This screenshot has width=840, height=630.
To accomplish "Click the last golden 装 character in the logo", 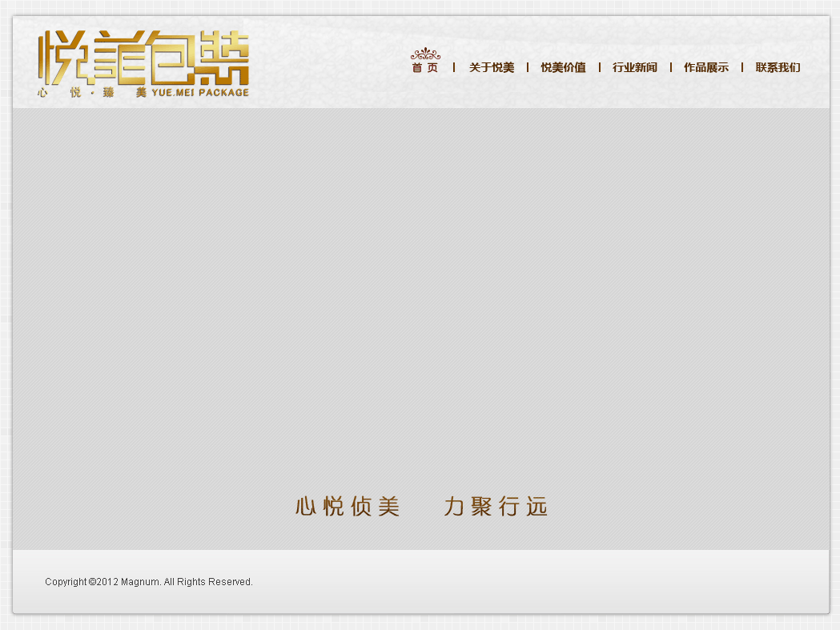I will 224,58.
